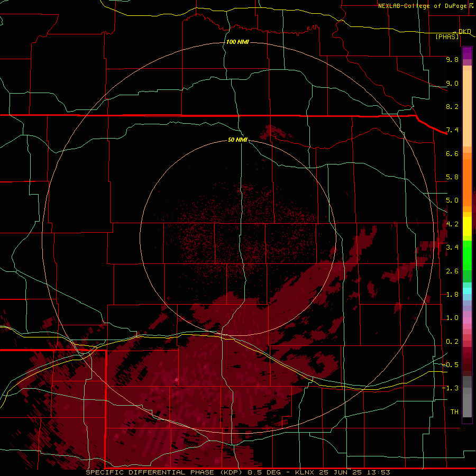Click the 13:53 timestamp in the caption

[378, 472]
